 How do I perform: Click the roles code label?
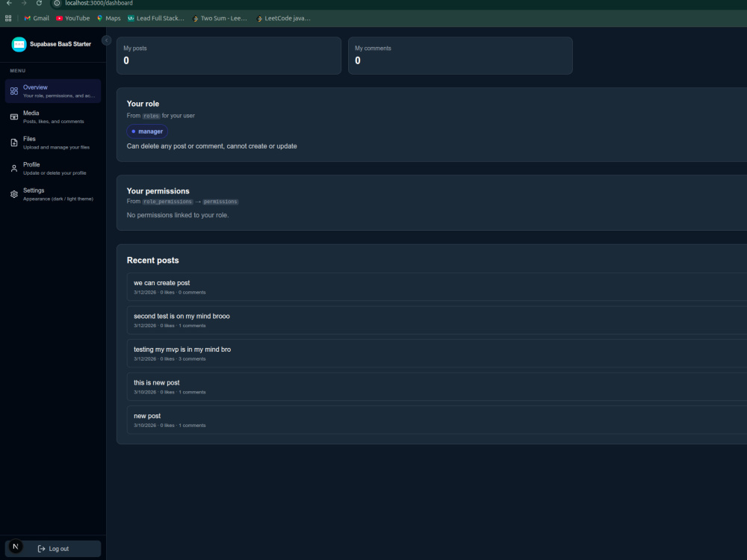151,116
